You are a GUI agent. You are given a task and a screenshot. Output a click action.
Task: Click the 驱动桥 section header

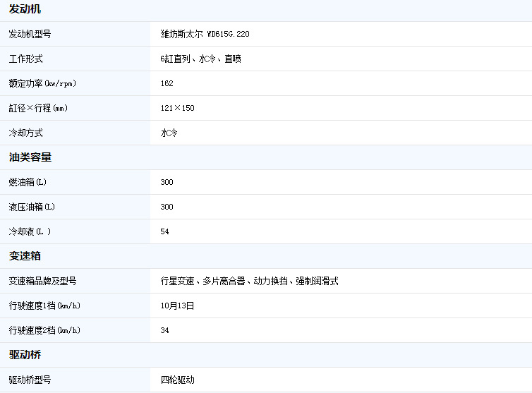click(25, 355)
